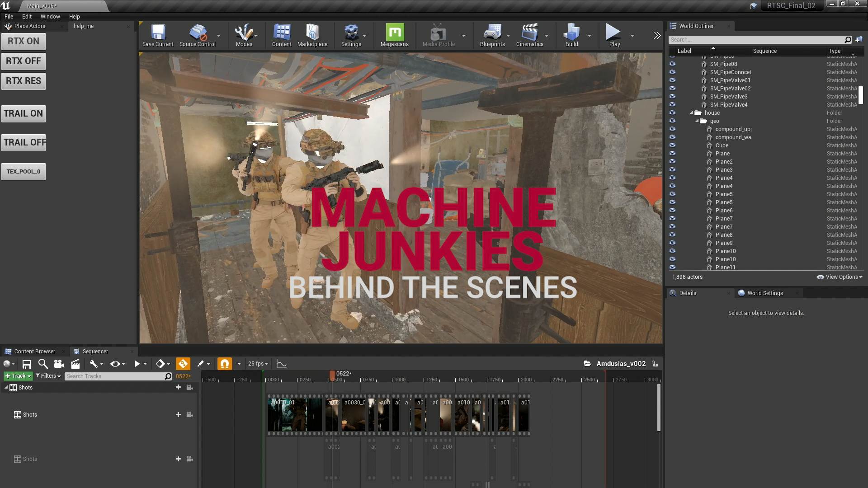This screenshot has height=488, width=868.
Task: Click the playhead marker at frame 0522
Action: (332, 375)
